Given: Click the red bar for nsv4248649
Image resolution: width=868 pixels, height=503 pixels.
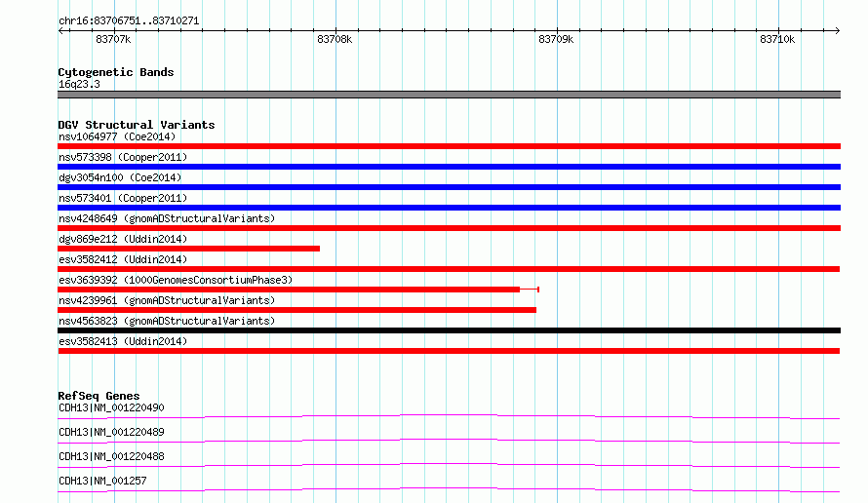Looking at the screenshot, I should [x=449, y=228].
